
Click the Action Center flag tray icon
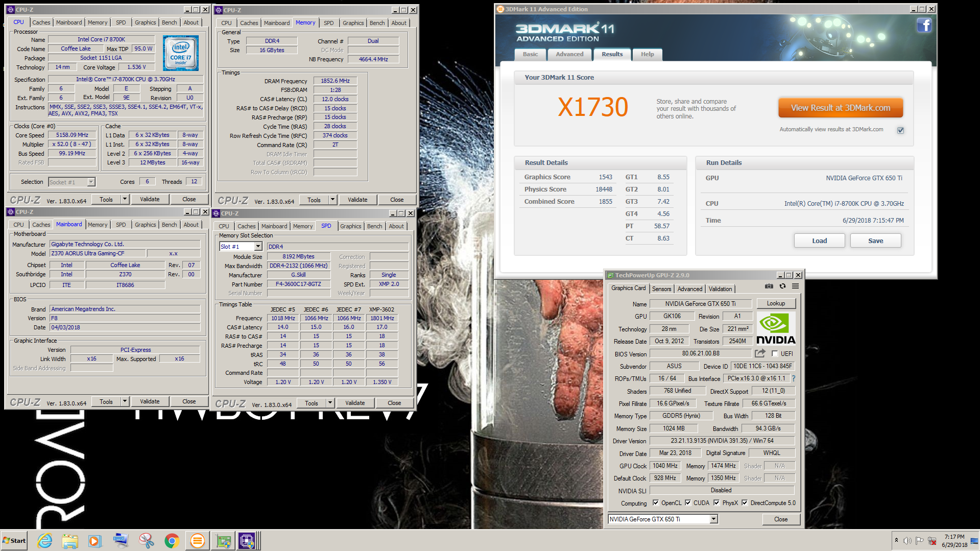point(919,541)
